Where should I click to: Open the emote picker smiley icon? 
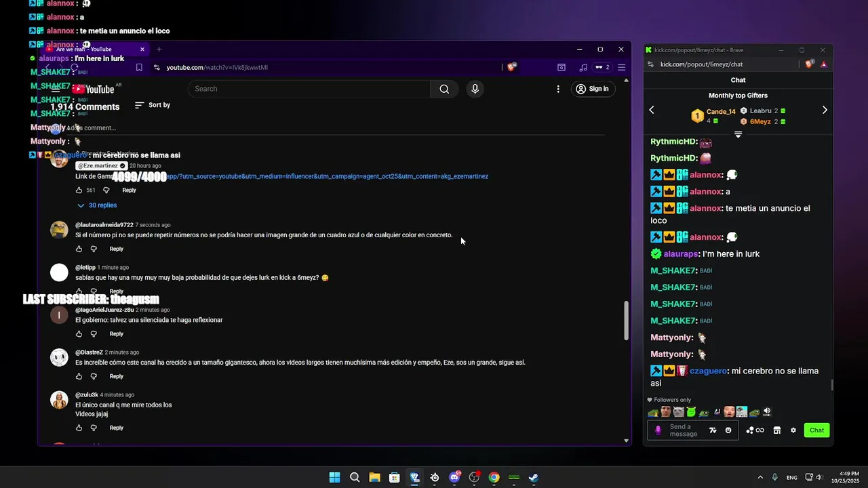(728, 430)
